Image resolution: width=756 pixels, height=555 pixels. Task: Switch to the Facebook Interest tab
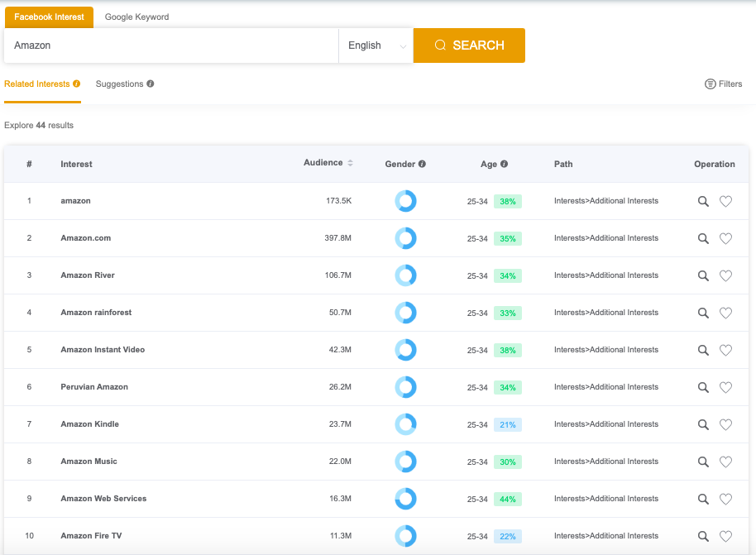click(49, 17)
